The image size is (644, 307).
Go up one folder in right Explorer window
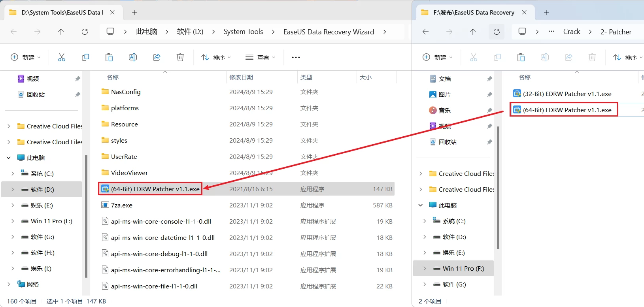click(x=473, y=32)
